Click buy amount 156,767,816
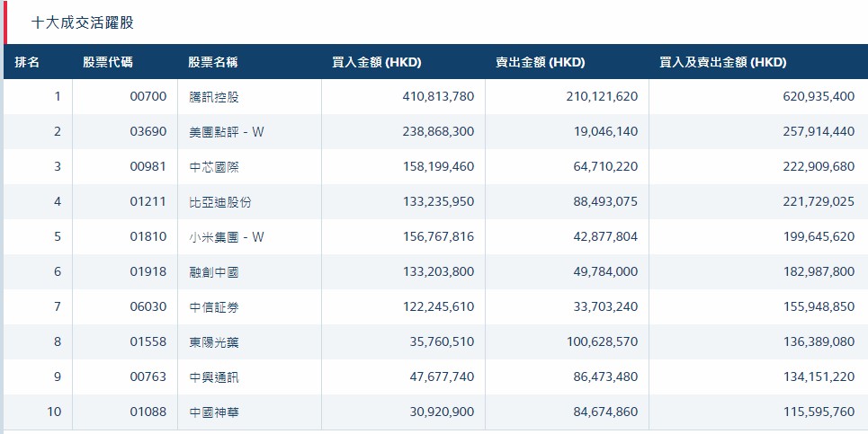The image size is (868, 434). point(438,236)
